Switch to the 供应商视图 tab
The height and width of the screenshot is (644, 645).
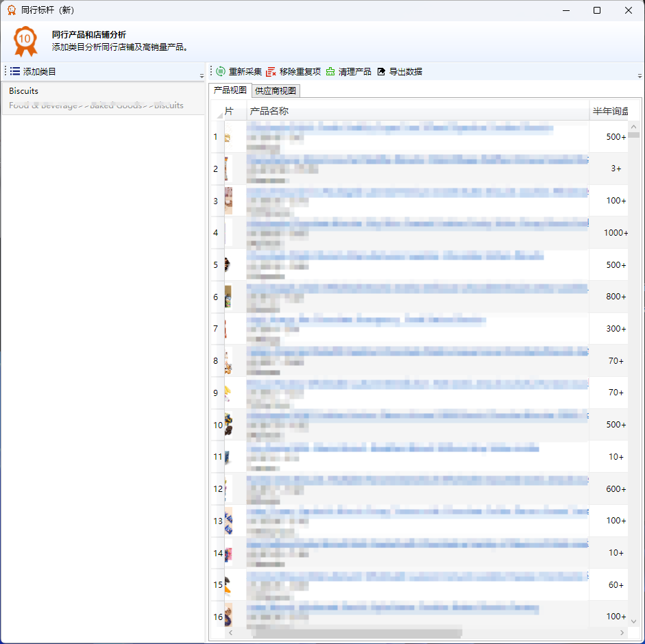tap(276, 91)
